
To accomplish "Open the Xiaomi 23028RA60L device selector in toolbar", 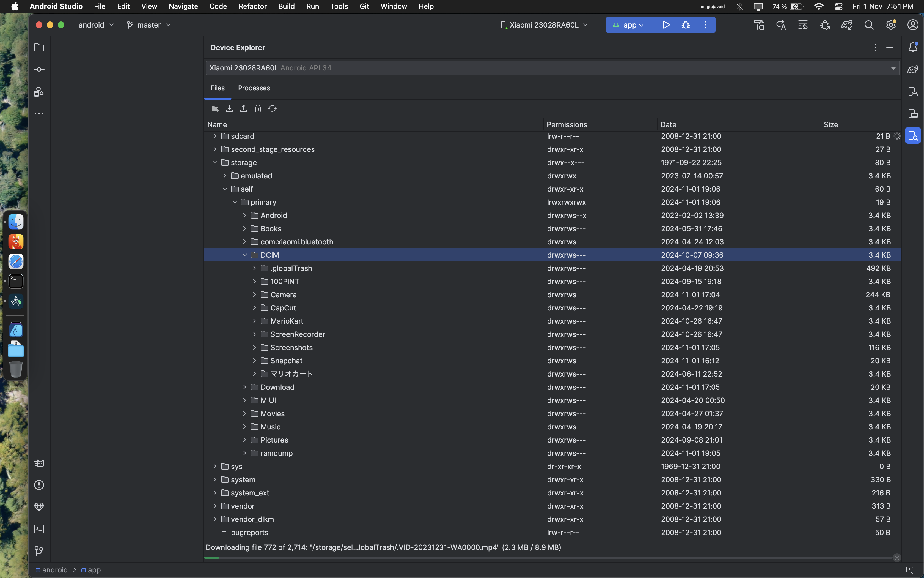I will coord(544,25).
